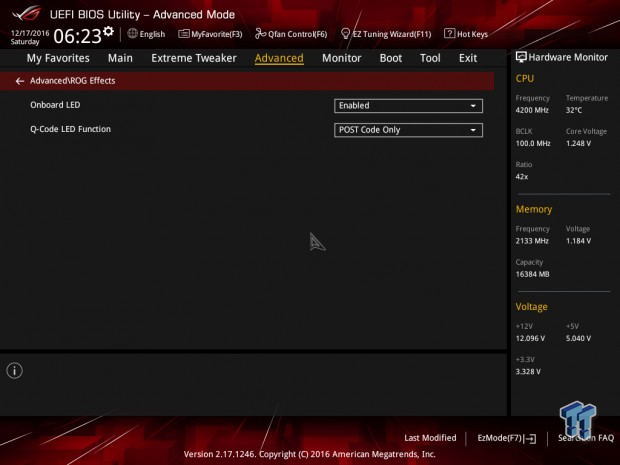Open the Extreme Tweaker tab
The width and height of the screenshot is (620, 465).
tap(194, 58)
